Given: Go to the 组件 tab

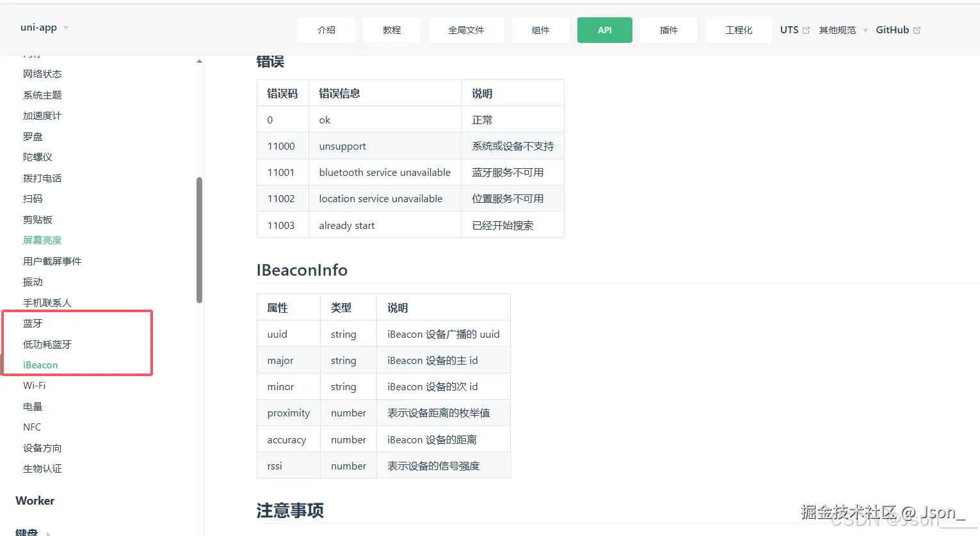Looking at the screenshot, I should [x=540, y=30].
